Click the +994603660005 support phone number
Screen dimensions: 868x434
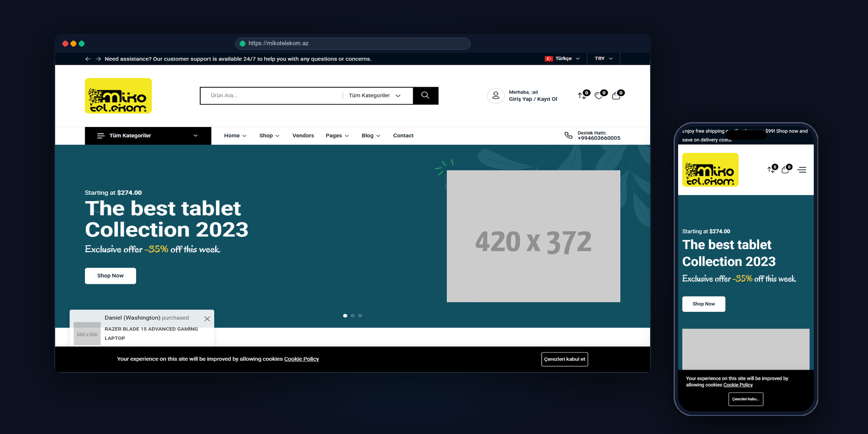coord(599,138)
